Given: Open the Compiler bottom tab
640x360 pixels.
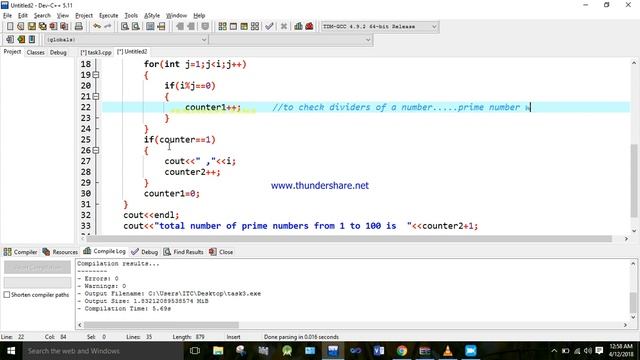Looking at the screenshot, I should (20, 252).
